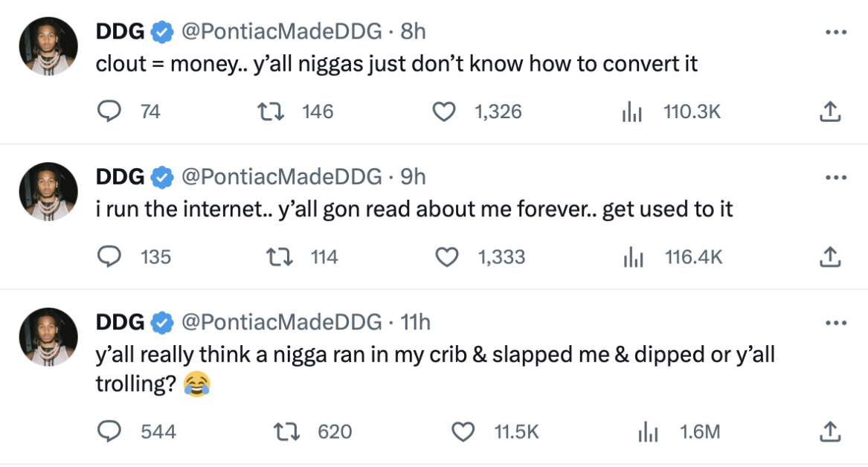Retweet the 'clout = money' tweet
Screen dimensions: 868x467
click(x=271, y=112)
